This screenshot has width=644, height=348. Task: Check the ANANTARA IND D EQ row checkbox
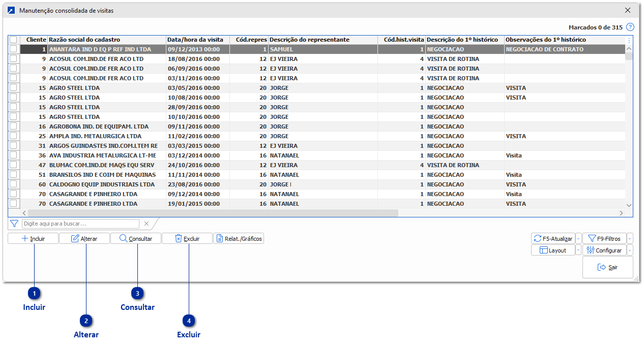click(13, 49)
